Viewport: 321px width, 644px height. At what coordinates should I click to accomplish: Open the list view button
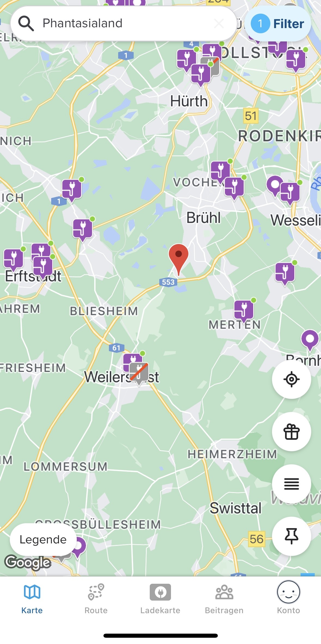(291, 484)
